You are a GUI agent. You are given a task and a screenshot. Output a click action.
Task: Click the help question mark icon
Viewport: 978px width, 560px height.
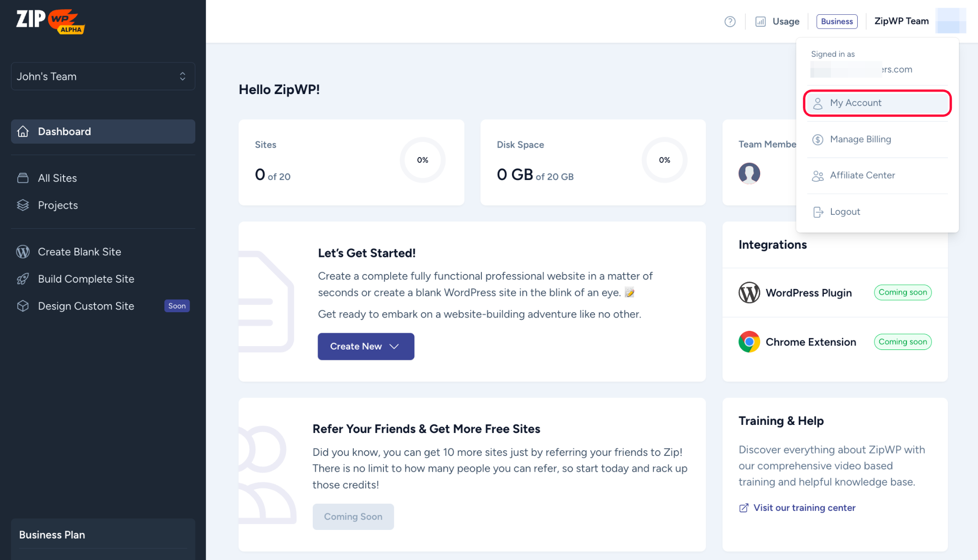pos(730,21)
